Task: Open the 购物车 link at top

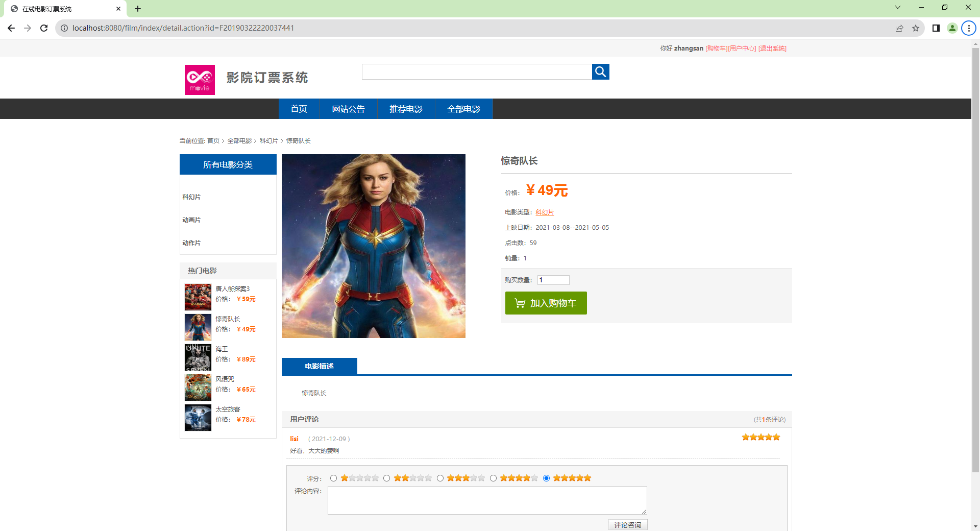Action: [716, 49]
